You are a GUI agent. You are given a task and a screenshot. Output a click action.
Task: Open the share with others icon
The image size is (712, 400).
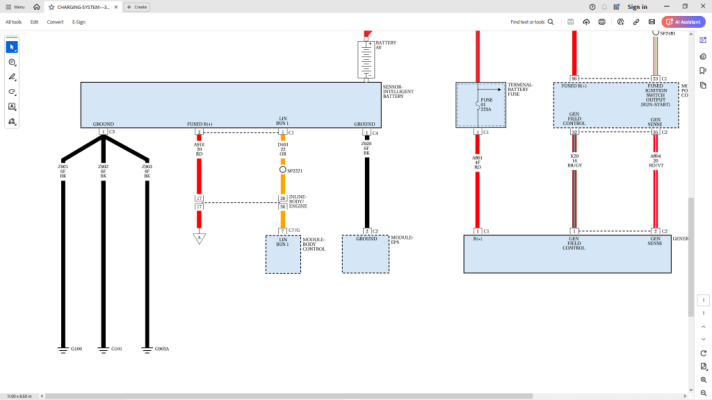click(620, 22)
